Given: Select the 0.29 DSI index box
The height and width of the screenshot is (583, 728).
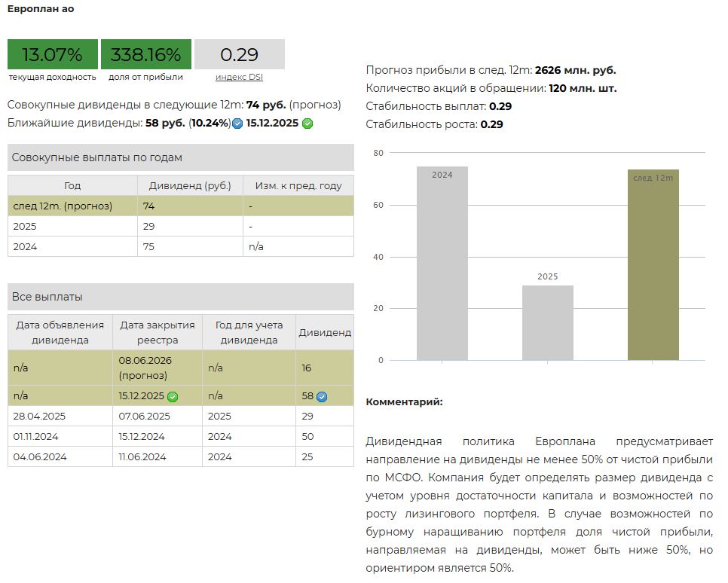Looking at the screenshot, I should (239, 55).
